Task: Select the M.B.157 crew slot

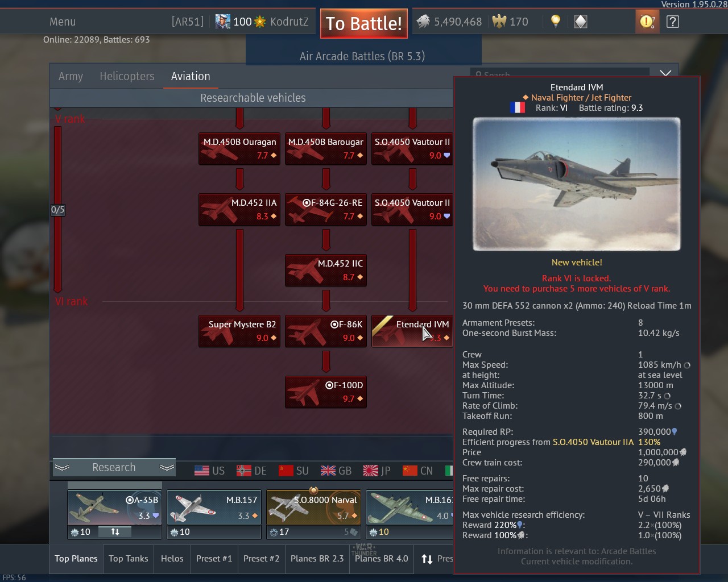Action: pyautogui.click(x=214, y=507)
